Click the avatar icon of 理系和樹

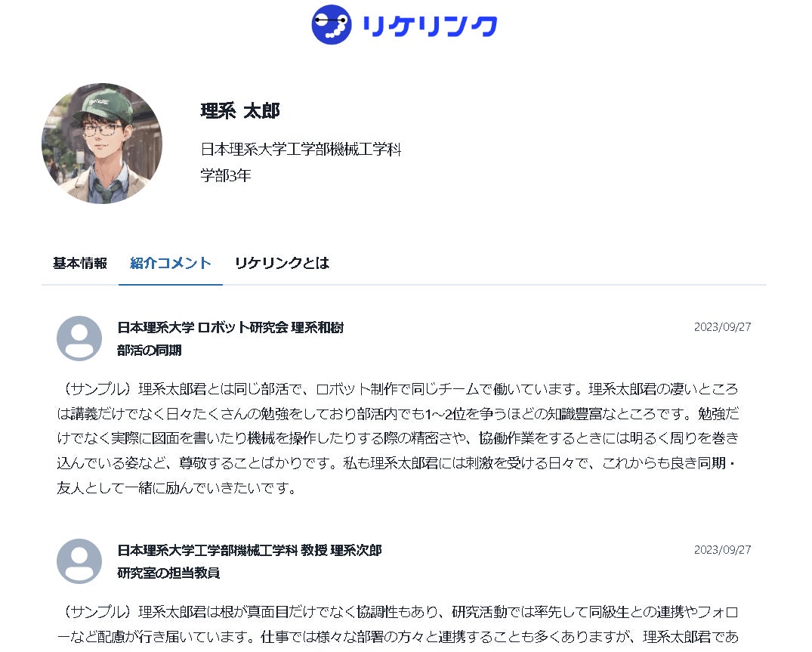79,338
